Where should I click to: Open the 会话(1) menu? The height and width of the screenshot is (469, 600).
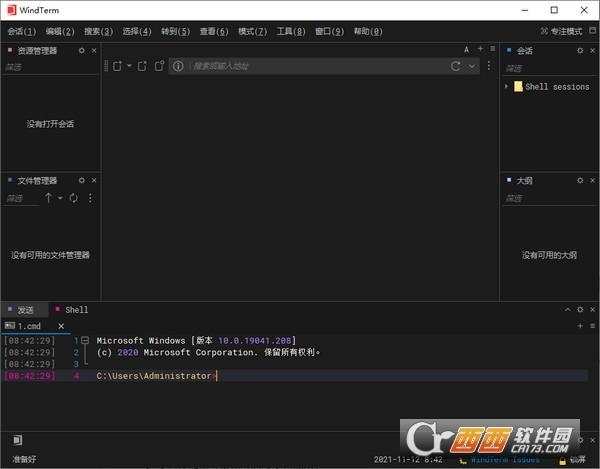[22, 31]
